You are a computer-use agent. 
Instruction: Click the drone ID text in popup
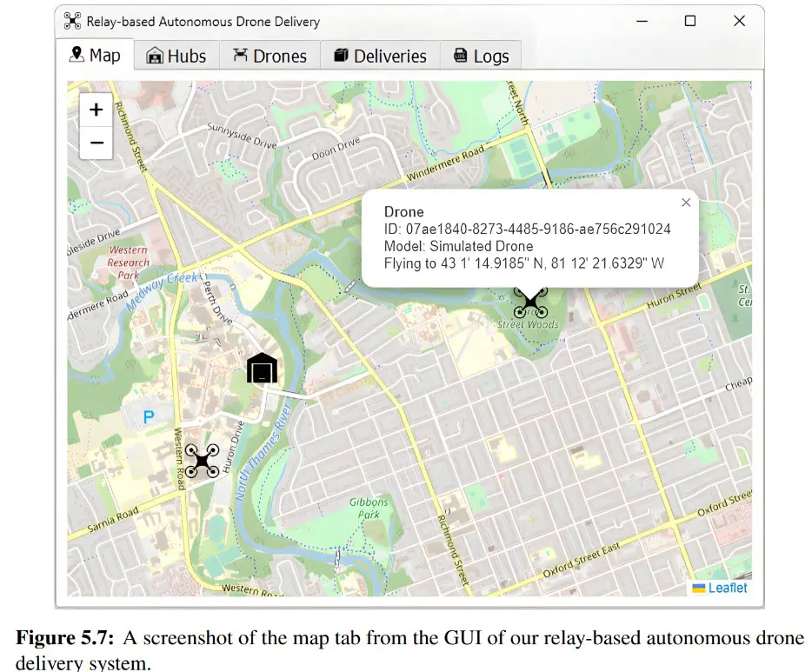click(x=527, y=229)
